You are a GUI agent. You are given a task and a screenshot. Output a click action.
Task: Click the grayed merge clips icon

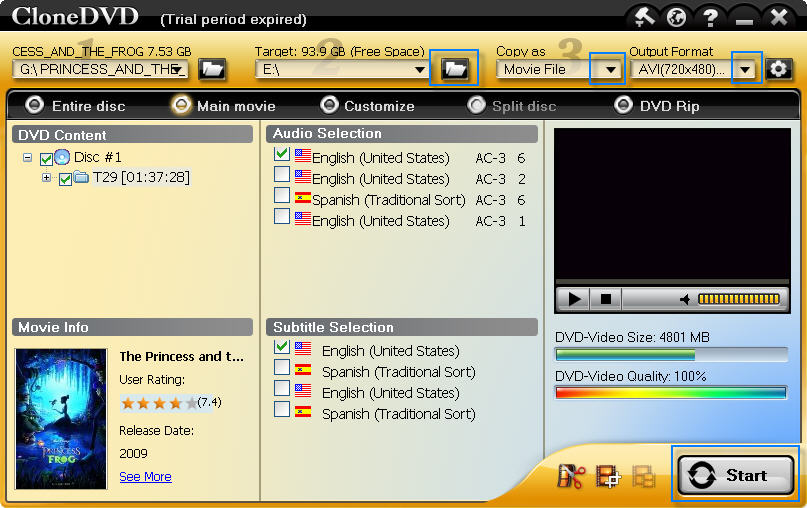643,476
